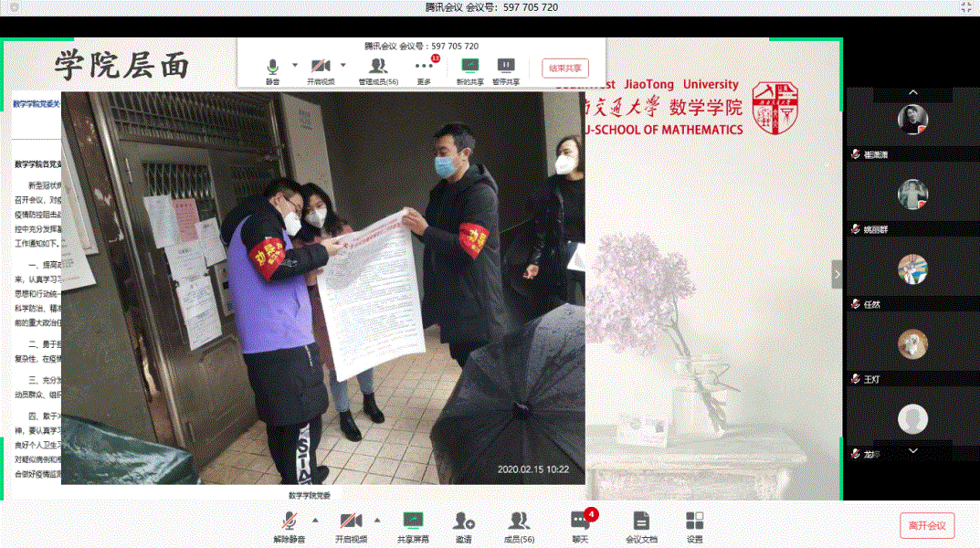Screen dimensions: 980x548
Task: Toggle 开启视频 camera in shared toolbar
Action: pyautogui.click(x=321, y=70)
